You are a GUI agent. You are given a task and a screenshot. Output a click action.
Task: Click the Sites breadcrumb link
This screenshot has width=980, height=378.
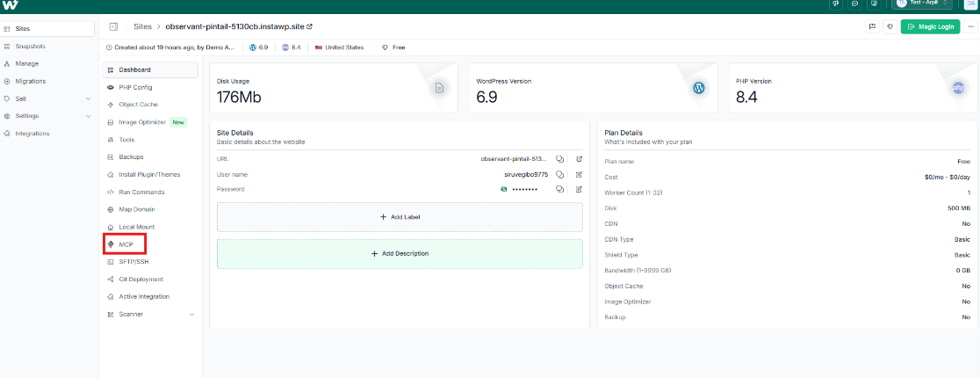coord(142,27)
